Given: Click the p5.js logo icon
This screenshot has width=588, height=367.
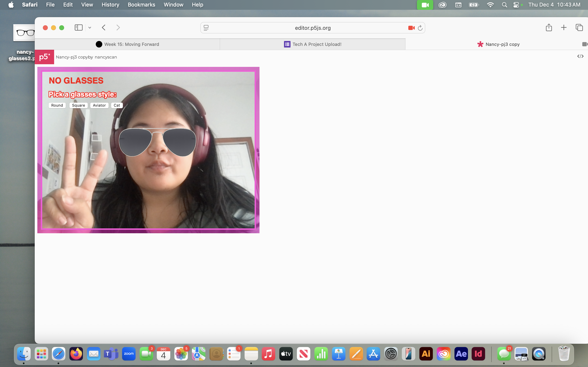Looking at the screenshot, I should point(45,57).
